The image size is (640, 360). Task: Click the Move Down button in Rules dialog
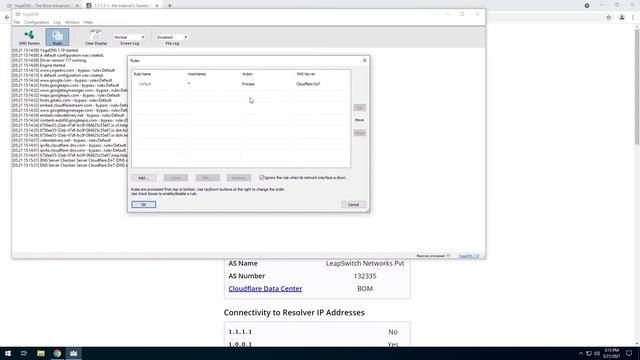click(360, 133)
